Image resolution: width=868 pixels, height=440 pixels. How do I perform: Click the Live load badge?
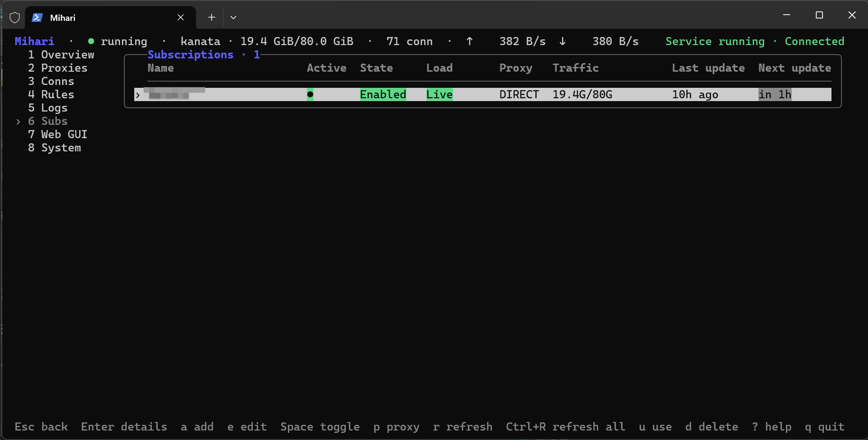(440, 94)
